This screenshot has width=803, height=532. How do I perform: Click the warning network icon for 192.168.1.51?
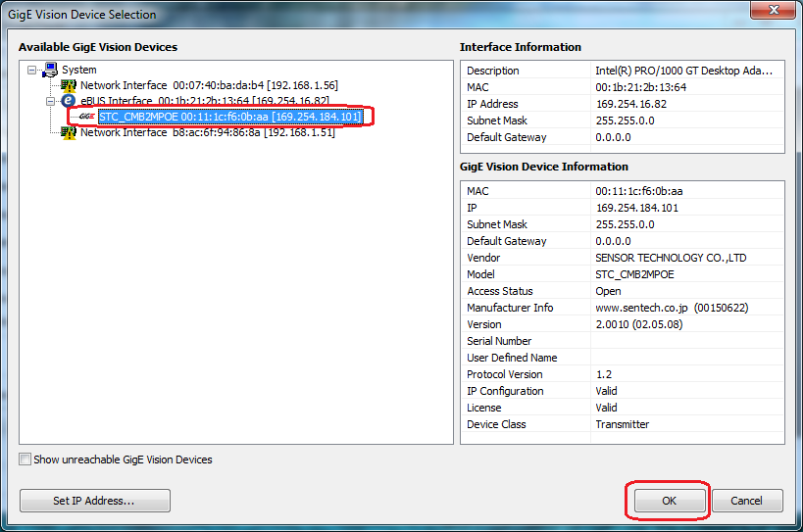[69, 132]
